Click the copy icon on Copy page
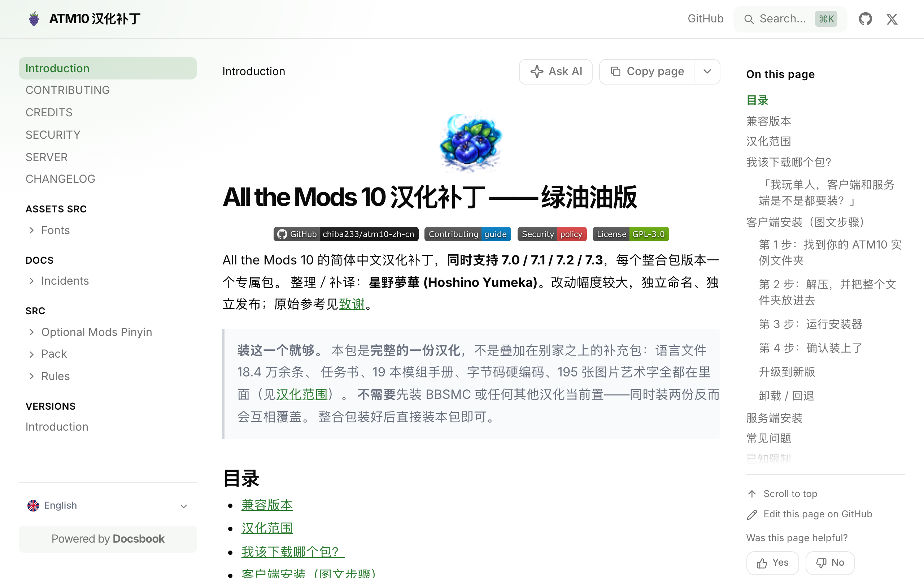Image resolution: width=924 pixels, height=578 pixels. [615, 72]
